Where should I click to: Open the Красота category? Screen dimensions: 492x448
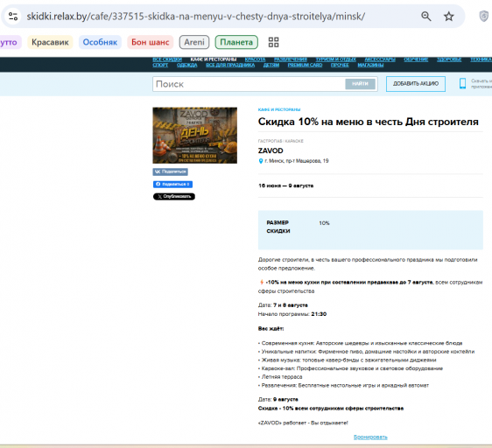click(x=255, y=59)
